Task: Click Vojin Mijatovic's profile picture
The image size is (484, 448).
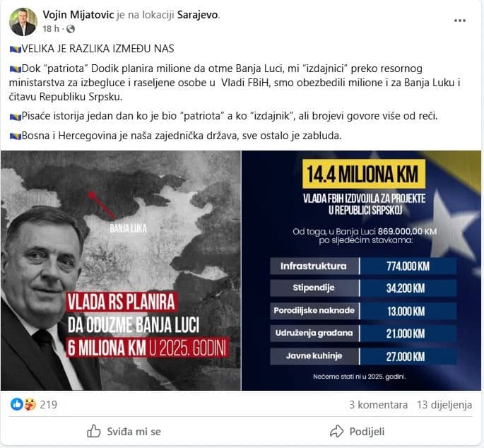Action: coord(23,22)
